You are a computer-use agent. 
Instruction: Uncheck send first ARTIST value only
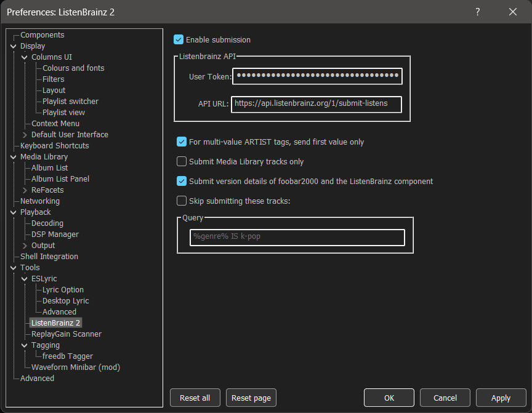click(182, 142)
